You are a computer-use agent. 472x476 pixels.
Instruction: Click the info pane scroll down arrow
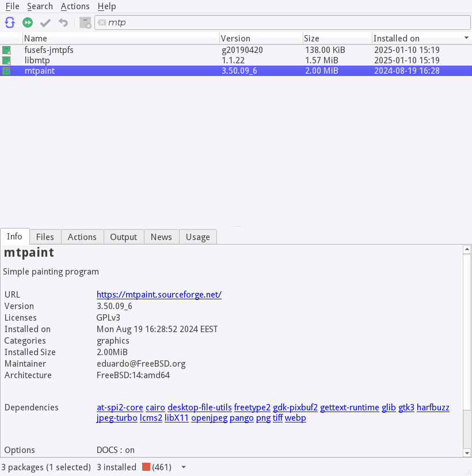tap(467, 453)
